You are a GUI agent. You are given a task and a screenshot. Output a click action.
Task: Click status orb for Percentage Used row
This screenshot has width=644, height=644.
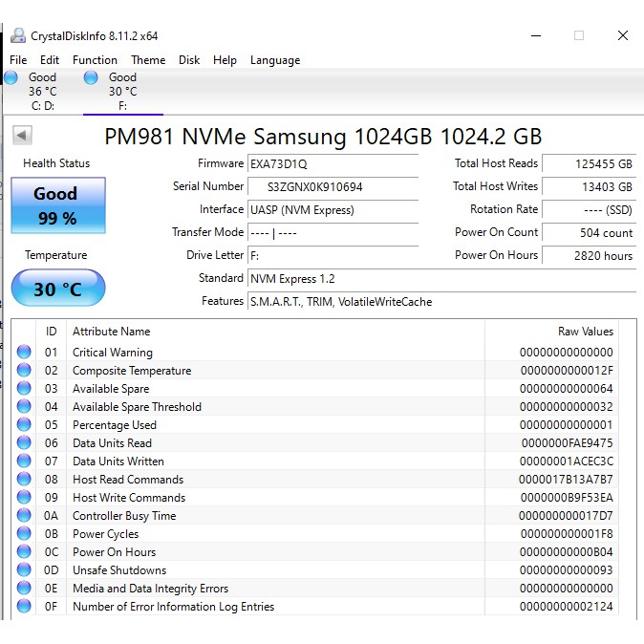click(x=24, y=424)
